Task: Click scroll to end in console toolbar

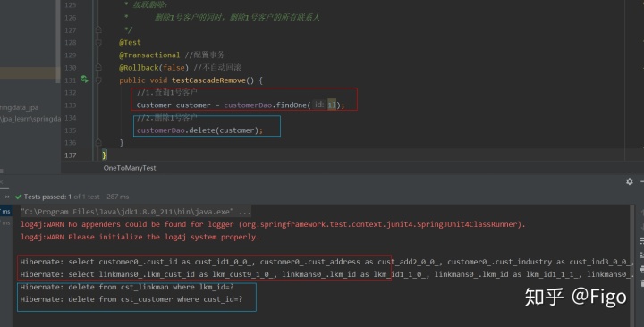Action: coord(641,256)
